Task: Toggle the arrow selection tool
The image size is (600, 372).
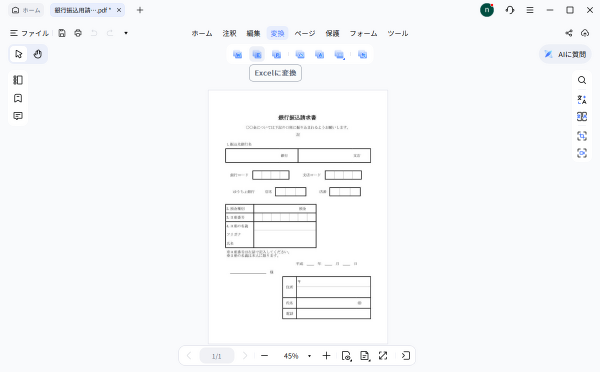Action: 18,54
